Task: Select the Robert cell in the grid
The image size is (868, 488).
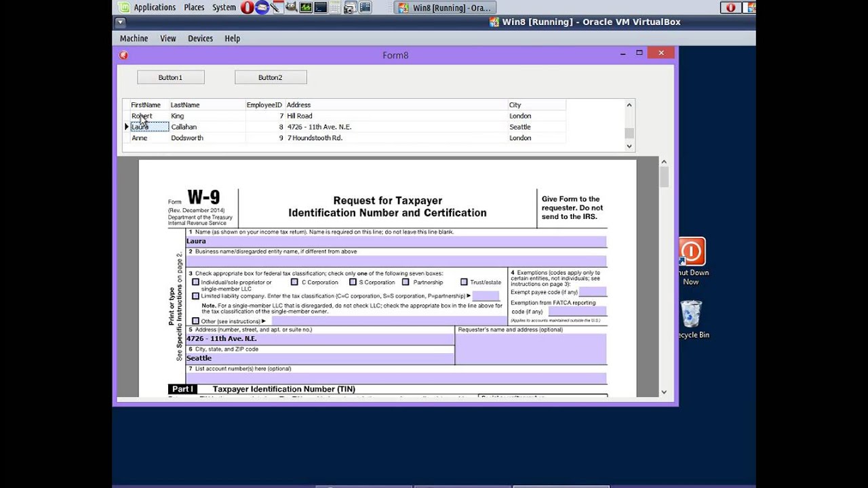Action: pos(149,116)
